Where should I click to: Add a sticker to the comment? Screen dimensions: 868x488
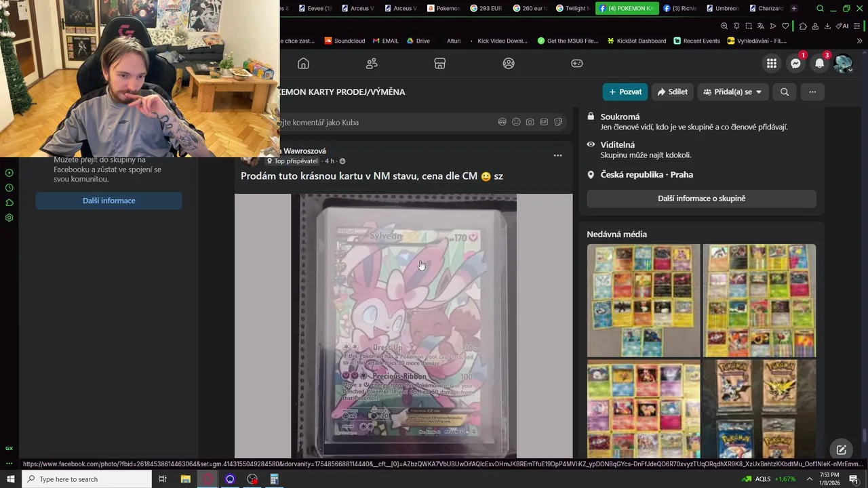[x=558, y=122]
